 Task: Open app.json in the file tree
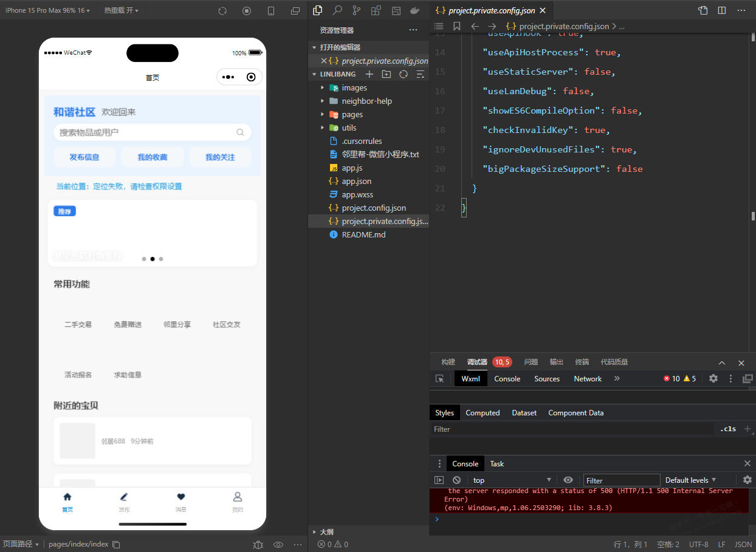click(x=356, y=181)
